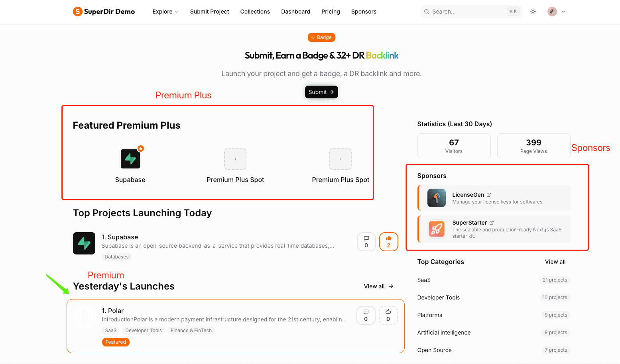Click the chevron next to the avatar
The height and width of the screenshot is (364, 620).
[563, 12]
